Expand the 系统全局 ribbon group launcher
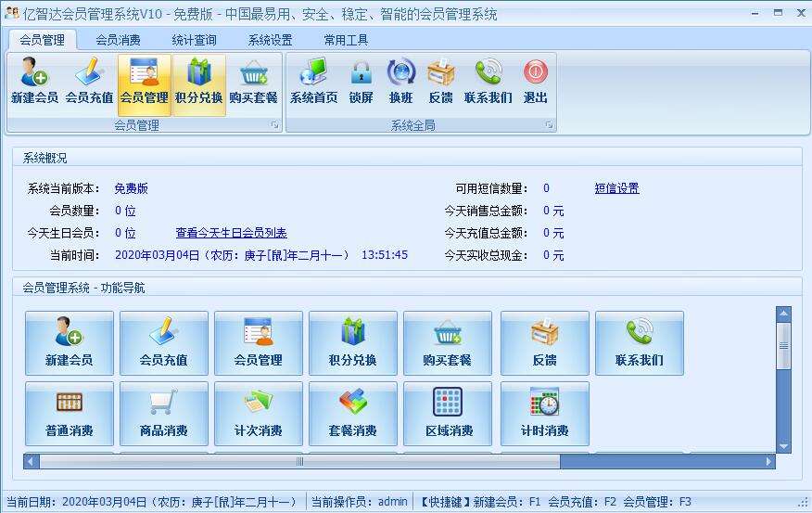Screen dimensions: 812x513 point(550,125)
